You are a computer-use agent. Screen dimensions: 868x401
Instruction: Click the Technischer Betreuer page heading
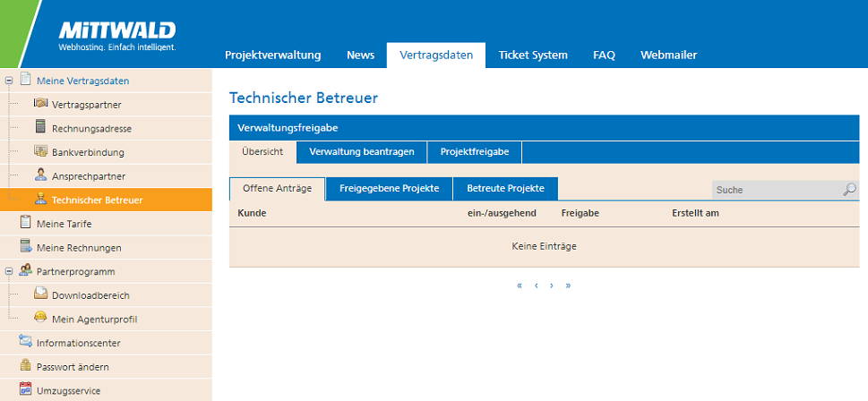304,98
